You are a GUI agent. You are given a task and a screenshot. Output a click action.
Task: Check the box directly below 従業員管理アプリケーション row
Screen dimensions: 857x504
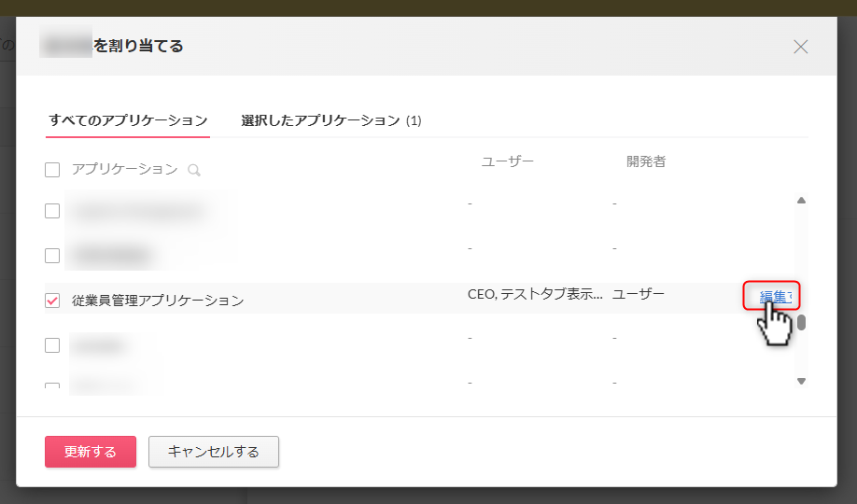[x=52, y=345]
